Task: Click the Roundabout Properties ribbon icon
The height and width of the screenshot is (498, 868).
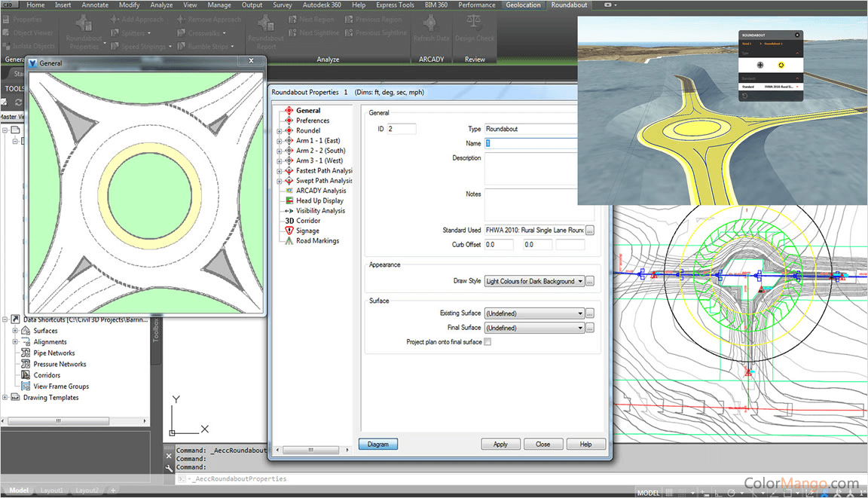Action: point(84,32)
